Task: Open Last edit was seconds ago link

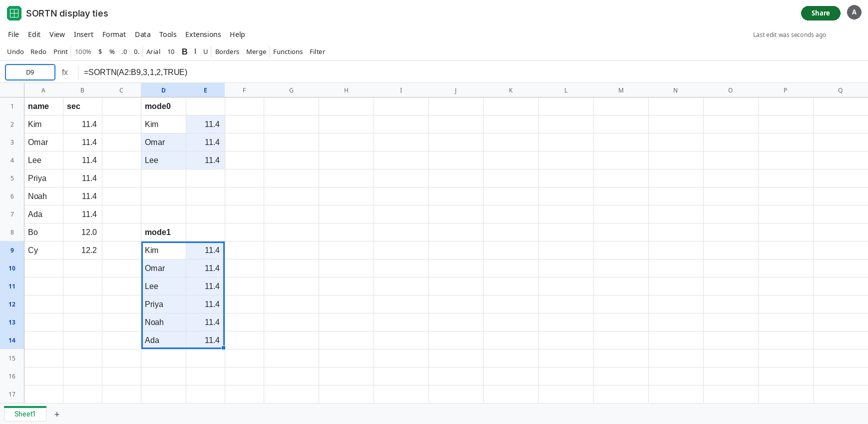Action: pyautogui.click(x=789, y=35)
